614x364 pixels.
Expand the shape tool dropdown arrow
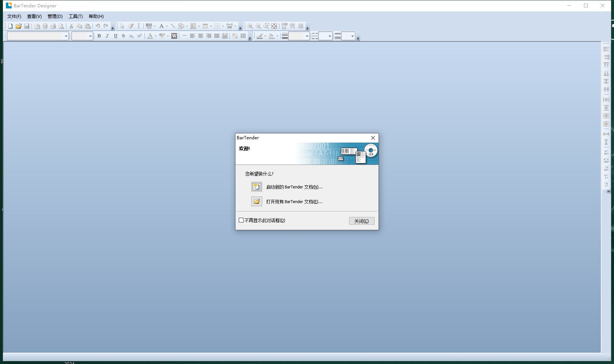click(x=187, y=26)
